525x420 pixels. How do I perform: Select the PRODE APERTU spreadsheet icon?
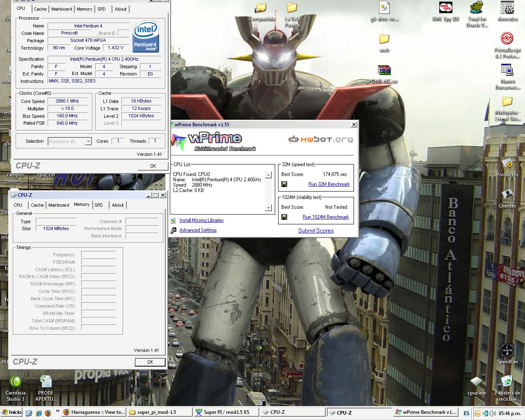[x=46, y=388]
